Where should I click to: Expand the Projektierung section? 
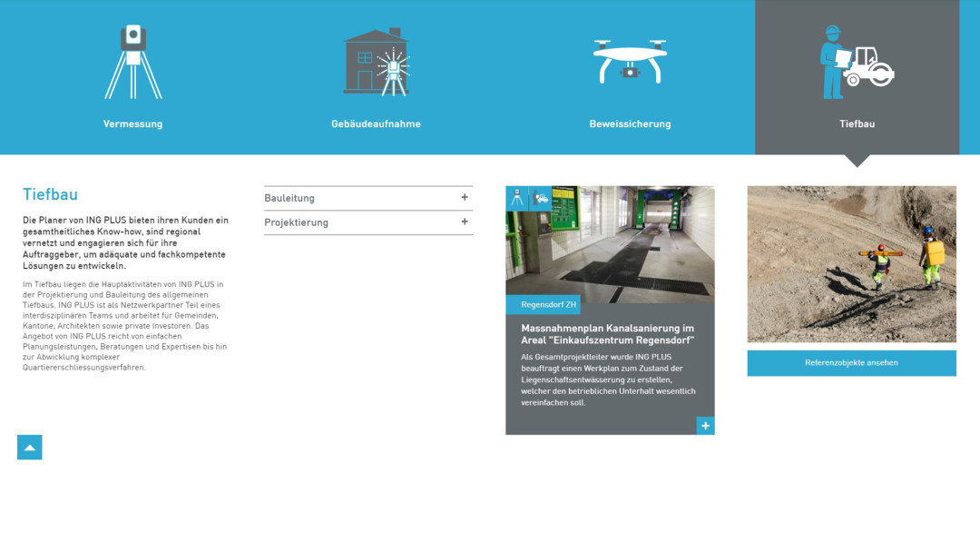[x=297, y=222]
